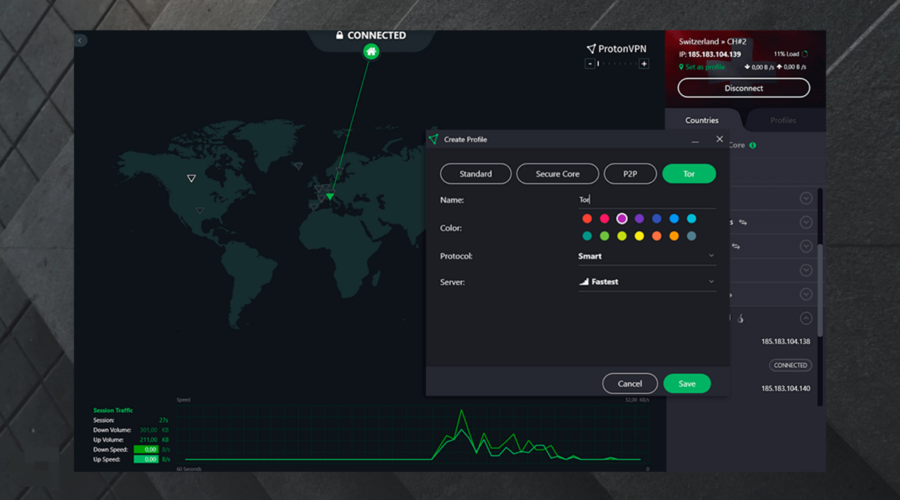Click the Tor onion icon in the country list
This screenshot has height=500, width=900.
tap(740, 319)
